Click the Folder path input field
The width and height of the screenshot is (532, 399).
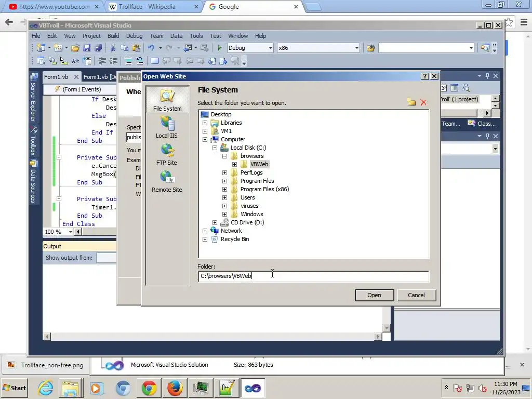(x=313, y=276)
